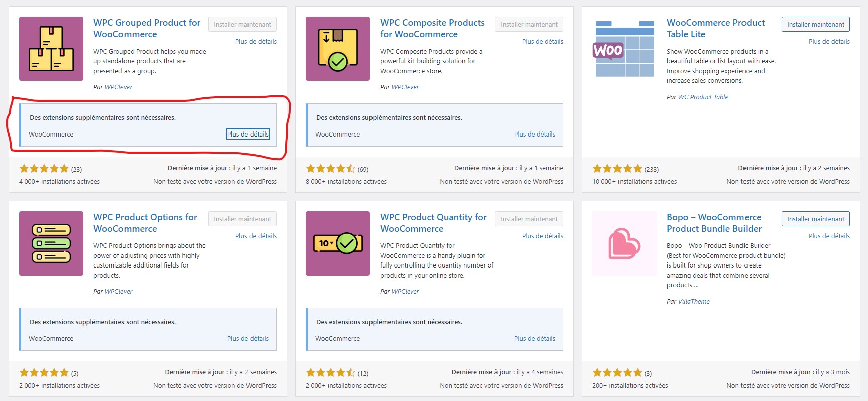Select the text '4 000+ installations activées'

tap(59, 181)
